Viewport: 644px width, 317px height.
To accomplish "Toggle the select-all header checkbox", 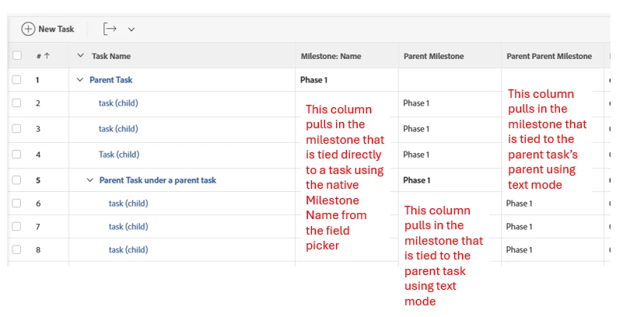I will coord(16,56).
